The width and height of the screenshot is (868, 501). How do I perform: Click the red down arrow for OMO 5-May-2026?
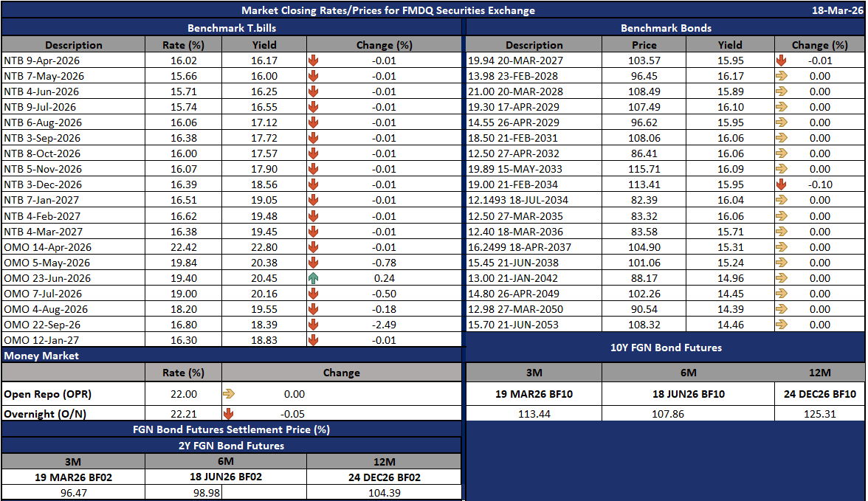pos(313,263)
